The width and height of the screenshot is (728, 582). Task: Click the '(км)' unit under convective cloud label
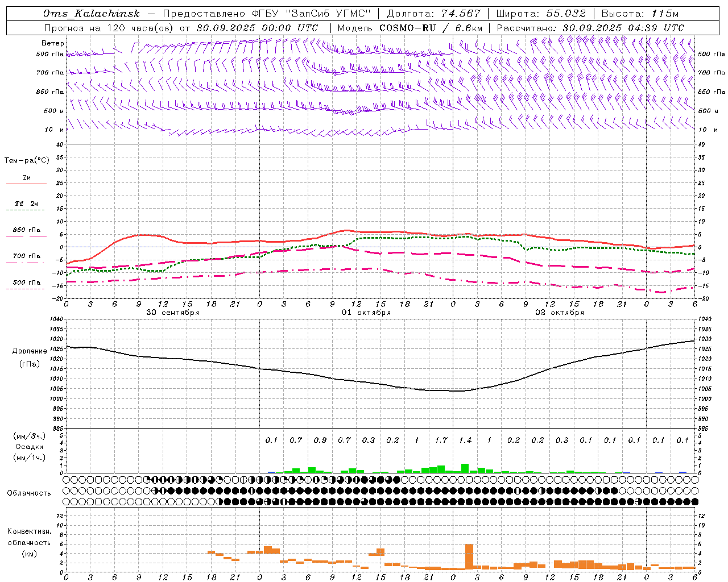29,554
